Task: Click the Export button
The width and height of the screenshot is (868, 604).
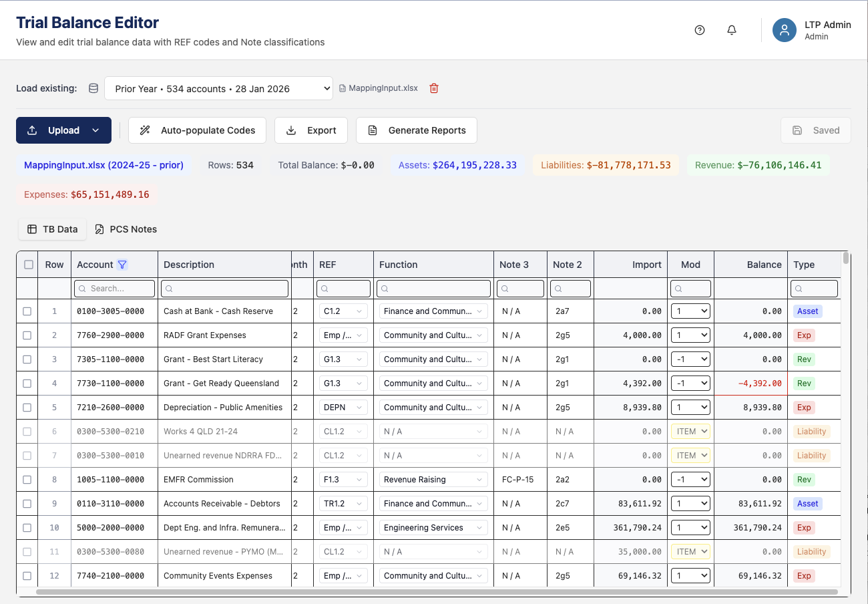Action: click(311, 130)
